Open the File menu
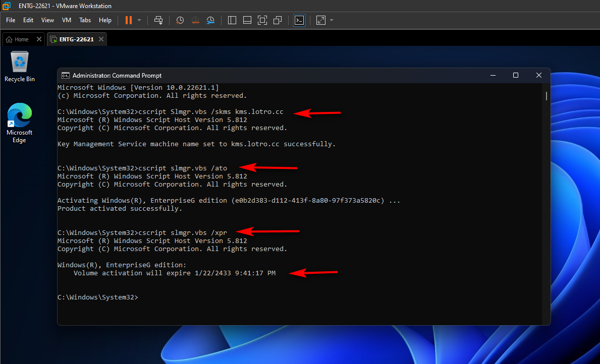Screen dimensions: 600x364 11,20
